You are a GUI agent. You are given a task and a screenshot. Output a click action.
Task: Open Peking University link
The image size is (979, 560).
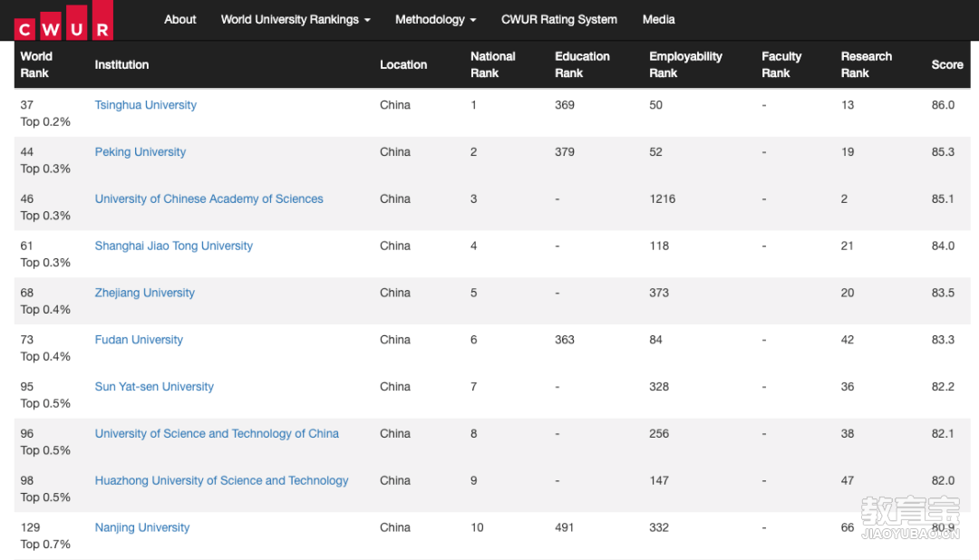coord(141,151)
